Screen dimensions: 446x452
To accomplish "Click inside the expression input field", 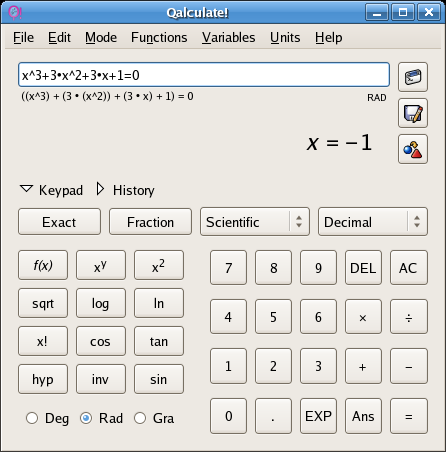I will (204, 75).
